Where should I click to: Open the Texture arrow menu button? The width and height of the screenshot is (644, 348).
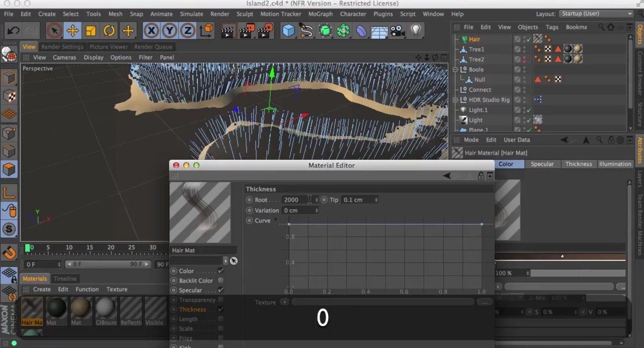[x=285, y=302]
